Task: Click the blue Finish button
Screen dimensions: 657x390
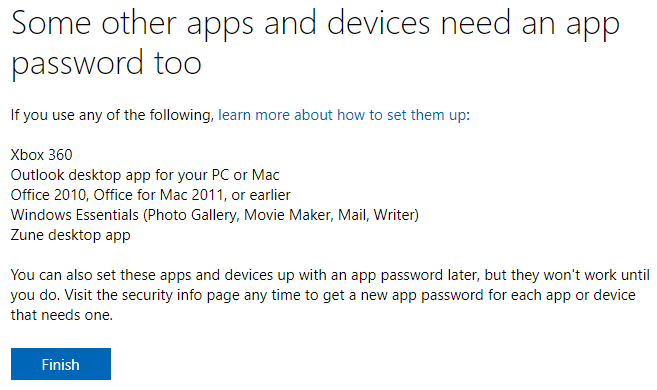Action: [61, 364]
